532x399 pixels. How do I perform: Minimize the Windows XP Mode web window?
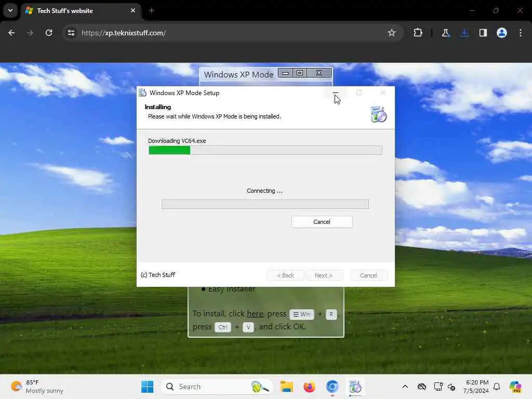[285, 73]
